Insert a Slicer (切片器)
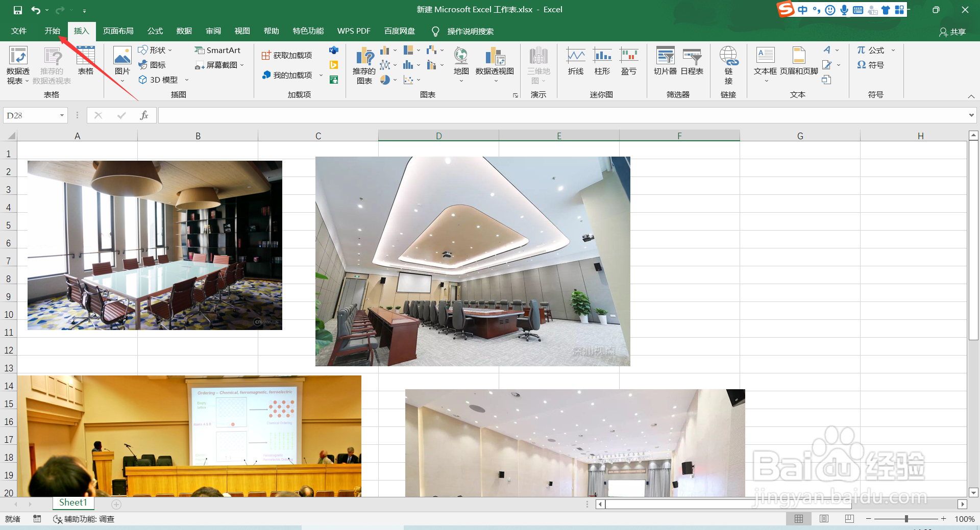The height and width of the screenshot is (530, 980). click(x=665, y=61)
